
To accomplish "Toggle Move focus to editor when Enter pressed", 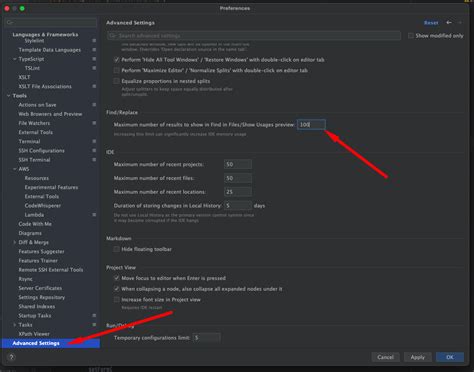I will click(116, 278).
